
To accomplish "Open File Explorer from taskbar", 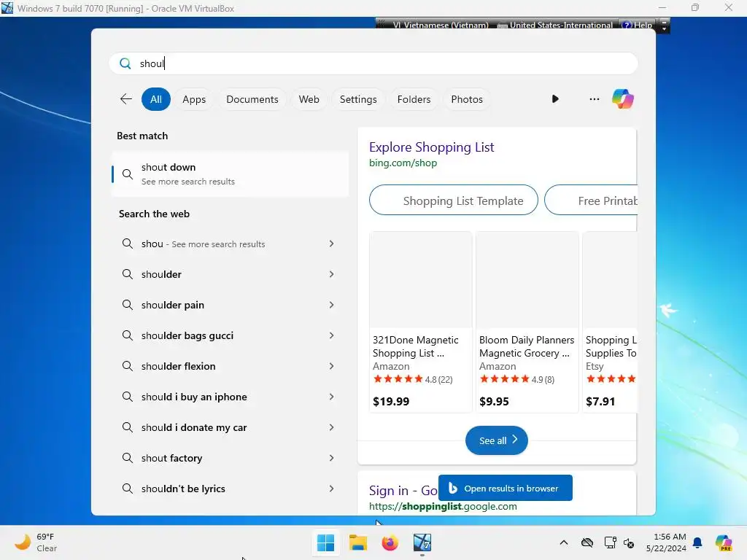I will click(x=357, y=542).
